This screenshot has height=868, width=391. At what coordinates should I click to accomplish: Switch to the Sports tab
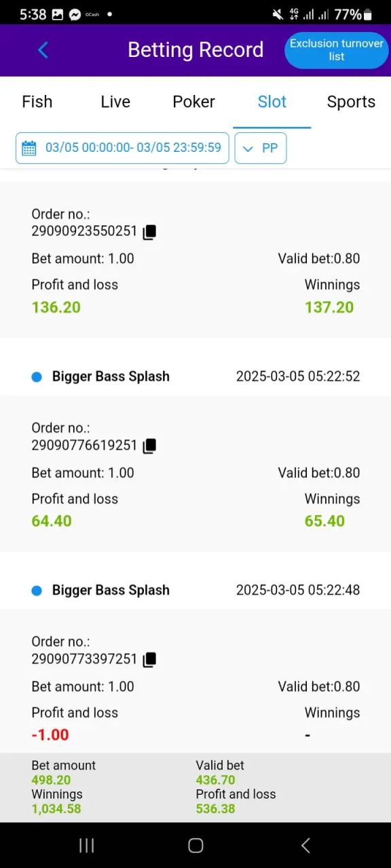point(351,102)
